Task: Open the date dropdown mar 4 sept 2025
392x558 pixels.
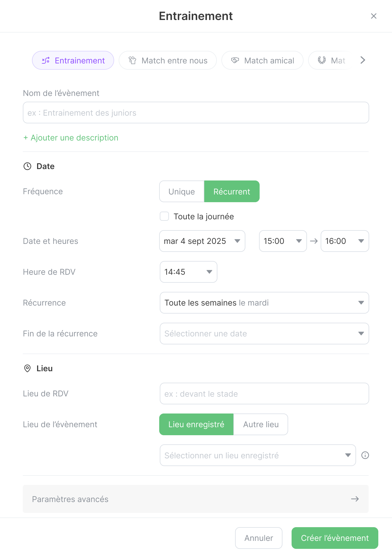Action: [202, 241]
